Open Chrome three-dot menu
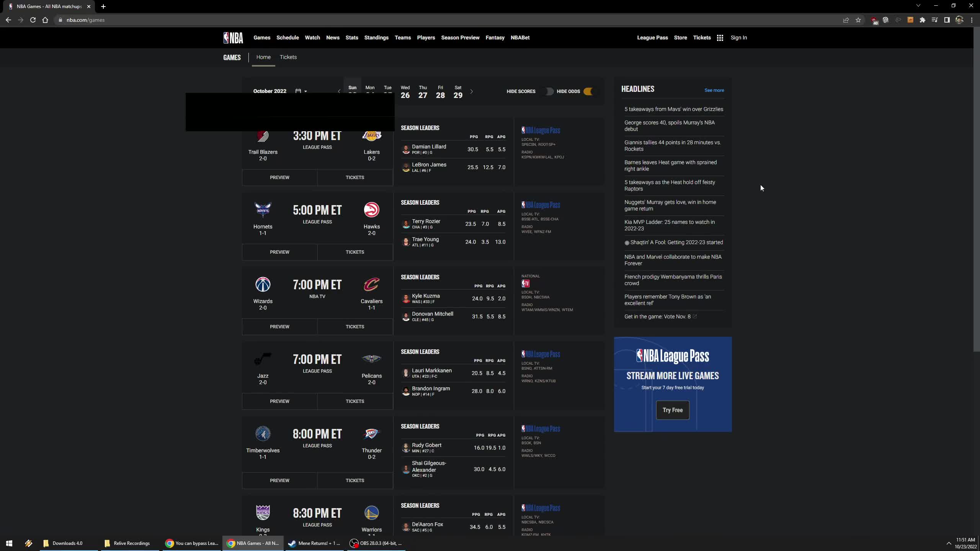The image size is (980, 551). [972, 20]
